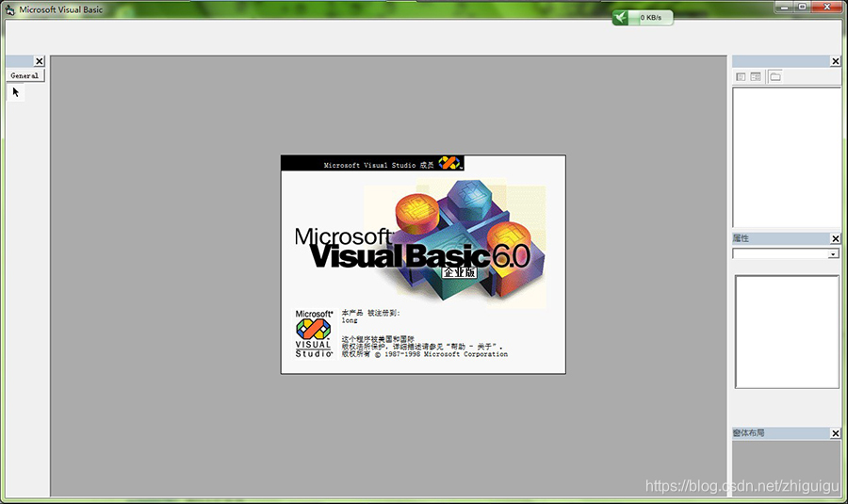Click the network speed widget bird icon
The width and height of the screenshot is (848, 504).
[x=620, y=18]
